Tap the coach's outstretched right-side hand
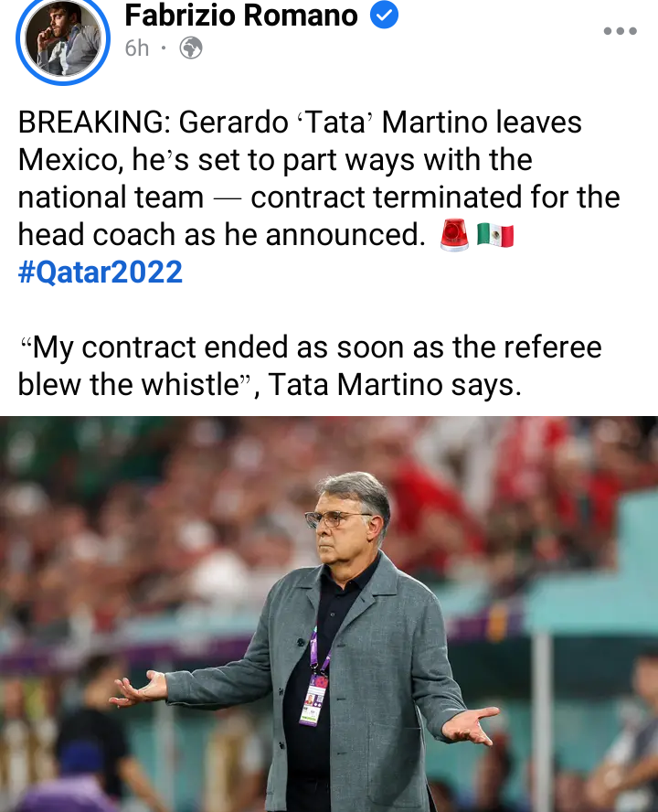This screenshot has height=812, width=658. [x=470, y=725]
